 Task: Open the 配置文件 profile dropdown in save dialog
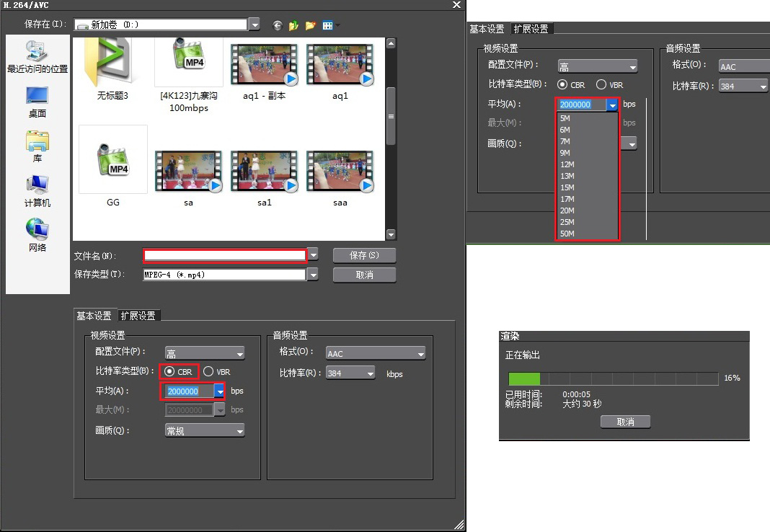205,353
